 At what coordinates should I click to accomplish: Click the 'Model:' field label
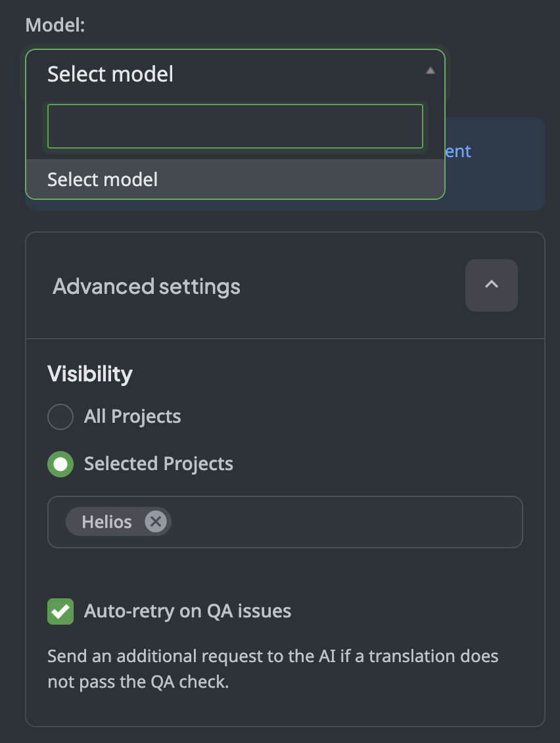click(x=56, y=26)
